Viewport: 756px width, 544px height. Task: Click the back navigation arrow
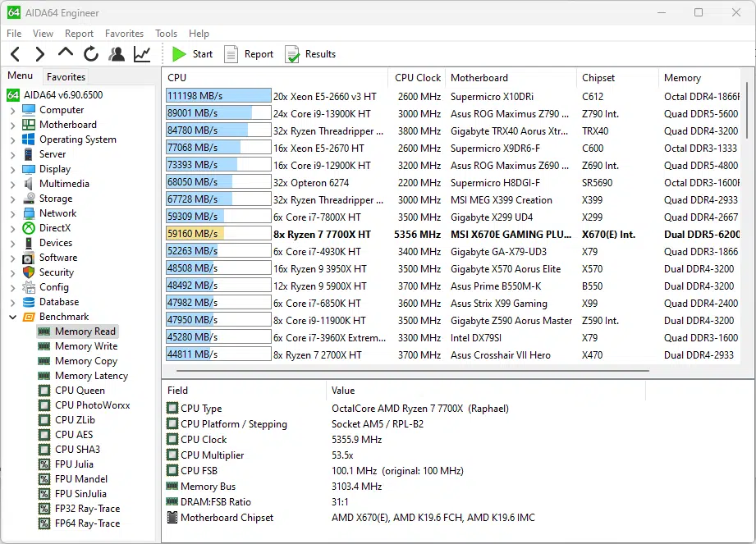tap(15, 54)
